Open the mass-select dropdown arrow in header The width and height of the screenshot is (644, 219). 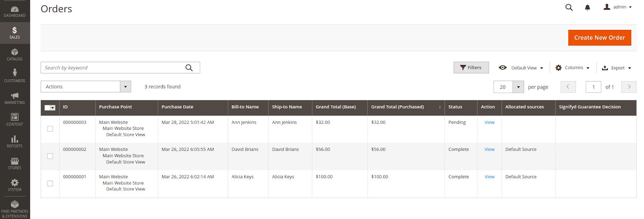pos(53,108)
